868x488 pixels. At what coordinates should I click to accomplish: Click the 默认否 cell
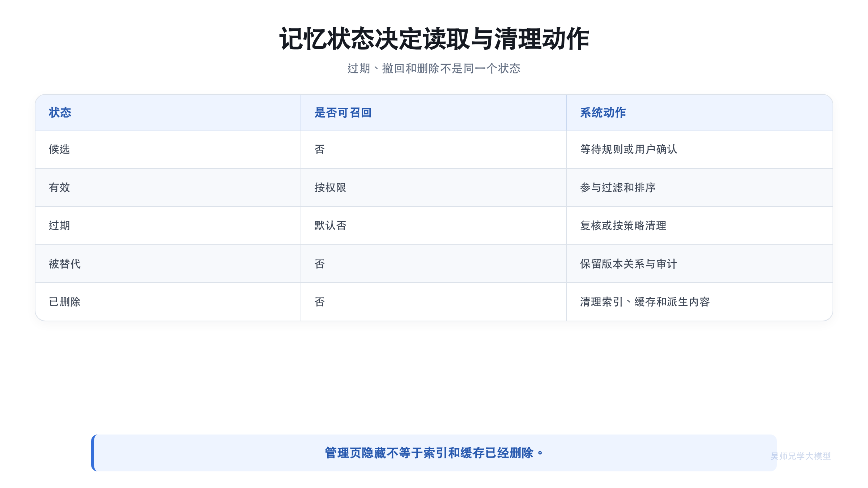pyautogui.click(x=434, y=226)
